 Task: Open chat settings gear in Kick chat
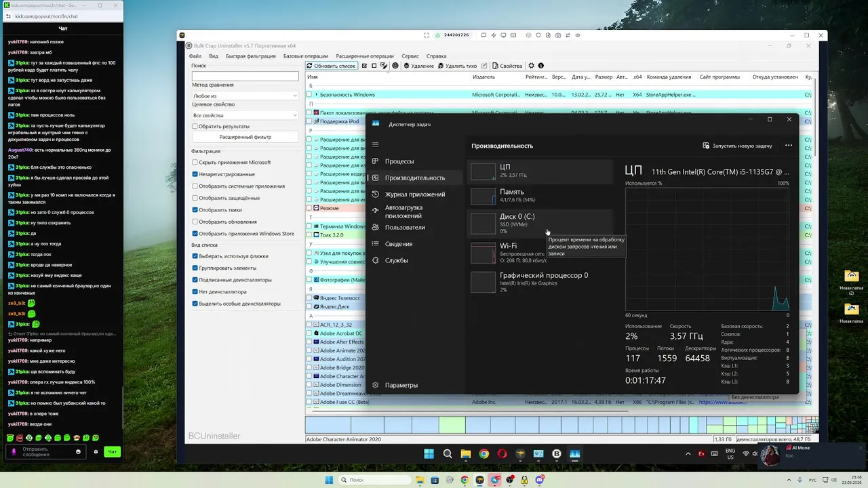pos(96,451)
